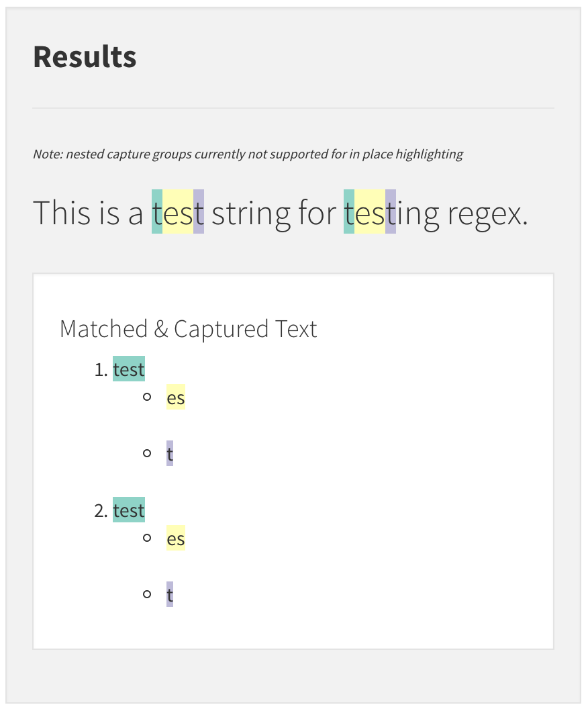Select second matched "test" list item
The image size is (588, 709).
point(129,510)
